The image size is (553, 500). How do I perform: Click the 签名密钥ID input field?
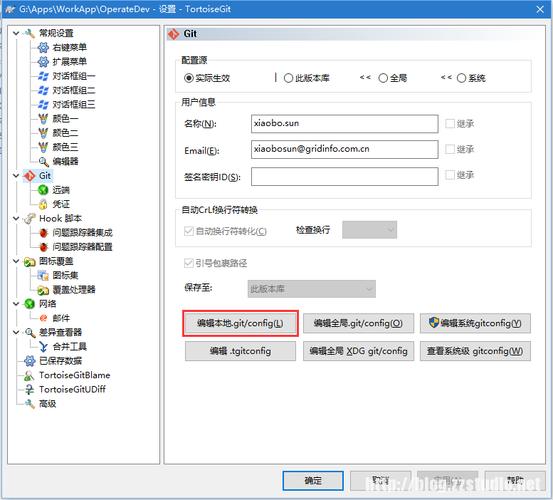tap(345, 176)
